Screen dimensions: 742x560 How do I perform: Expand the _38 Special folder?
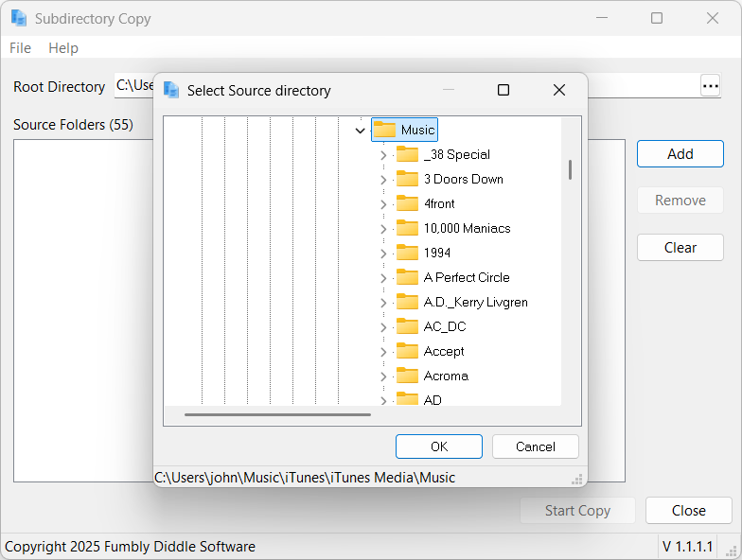pyautogui.click(x=383, y=155)
